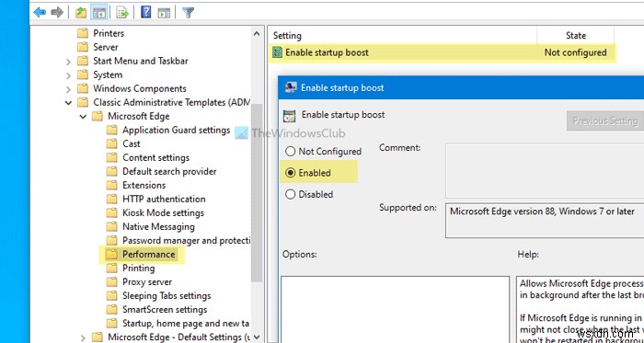Click the tree pane scroll up arrow
Image resolution: width=644 pixels, height=343 pixels.
coord(257,34)
